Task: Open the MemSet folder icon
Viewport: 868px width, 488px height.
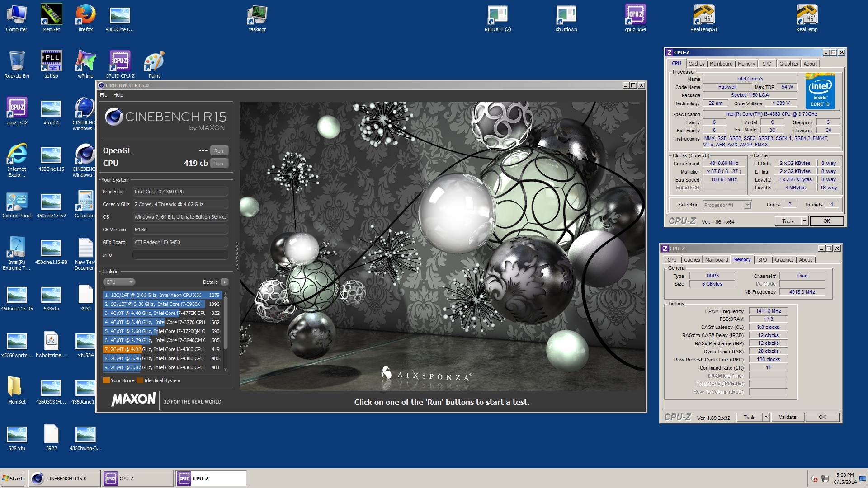Action: (17, 390)
